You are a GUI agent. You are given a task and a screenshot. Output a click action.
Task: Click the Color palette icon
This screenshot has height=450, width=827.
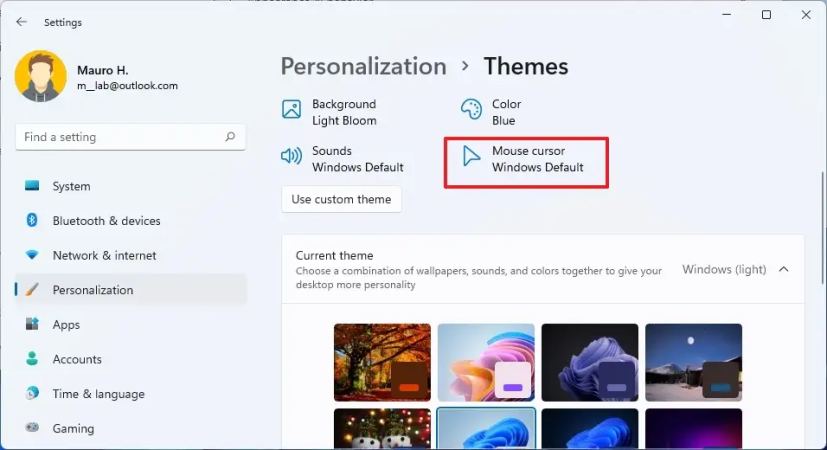[x=471, y=109]
